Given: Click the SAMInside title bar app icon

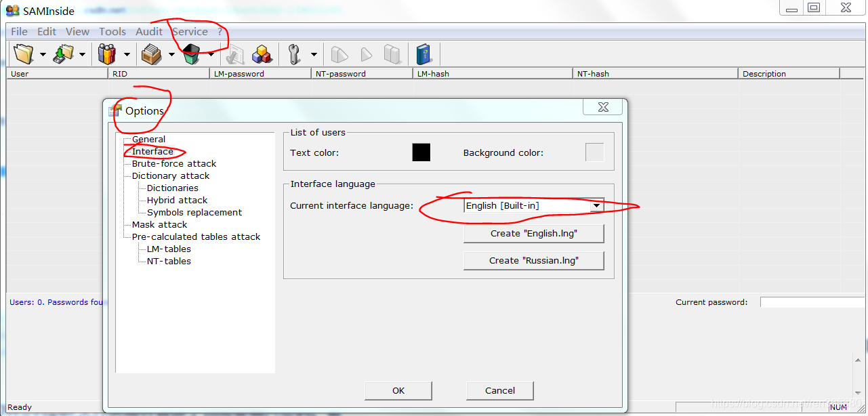Looking at the screenshot, I should [12, 11].
